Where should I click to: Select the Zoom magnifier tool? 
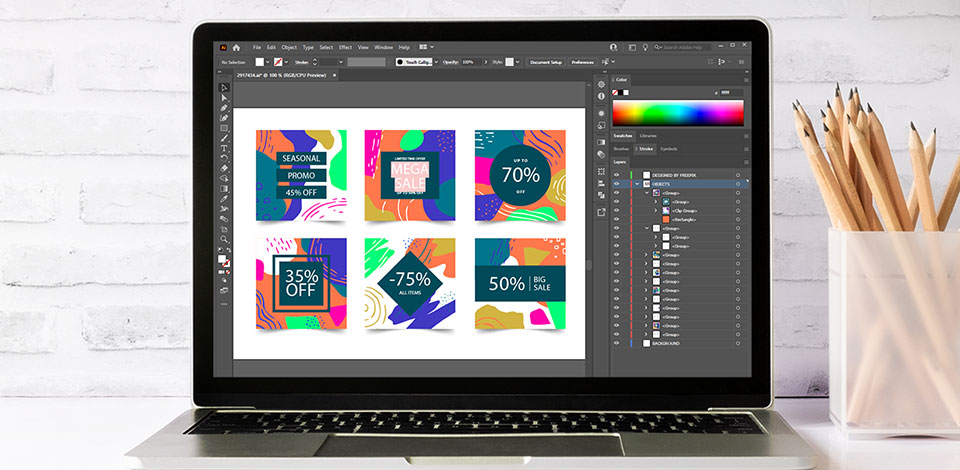coord(224,239)
